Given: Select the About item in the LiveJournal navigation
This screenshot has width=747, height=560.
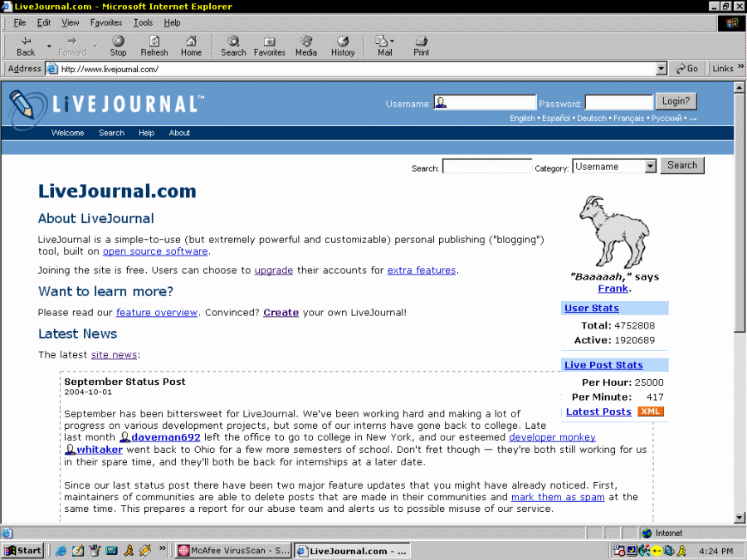Looking at the screenshot, I should (179, 133).
